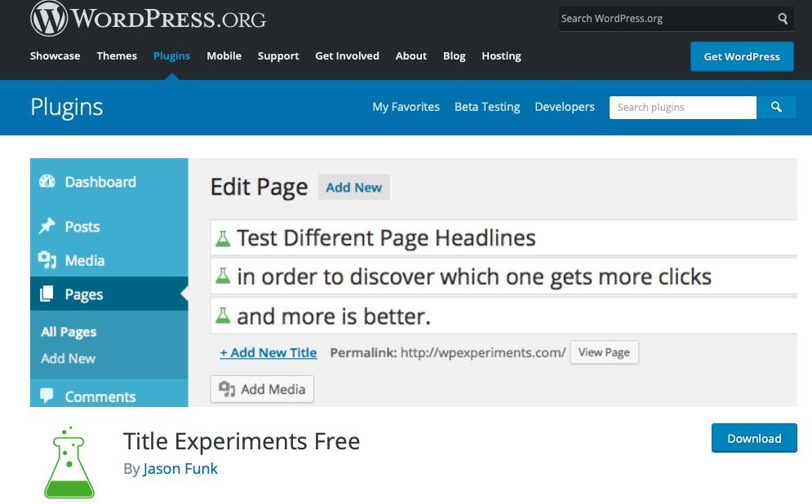The image size is (812, 504).
Task: Click the permalink http://wpexperiments.com/ text
Action: click(x=482, y=352)
